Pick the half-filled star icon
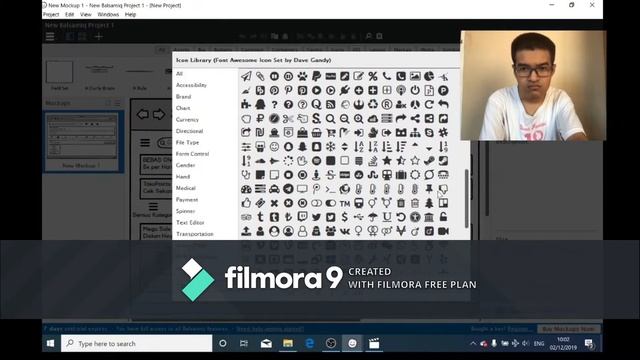Viewport: 640px width, 360px height. pyautogui.click(x=401, y=161)
